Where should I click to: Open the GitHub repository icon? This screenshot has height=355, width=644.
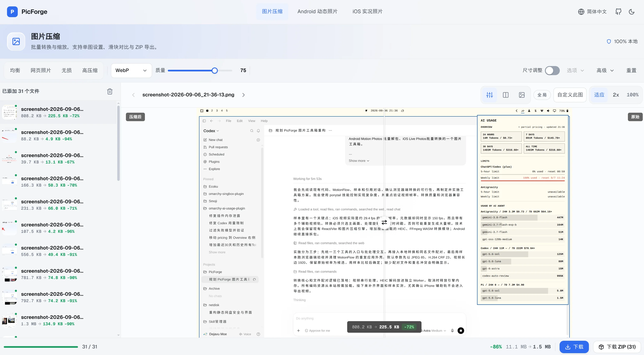click(x=618, y=12)
